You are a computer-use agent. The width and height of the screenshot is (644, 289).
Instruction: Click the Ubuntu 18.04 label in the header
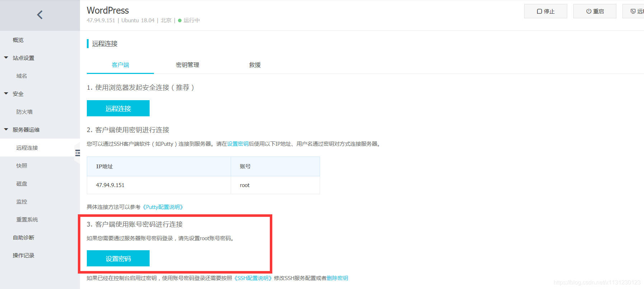(138, 20)
